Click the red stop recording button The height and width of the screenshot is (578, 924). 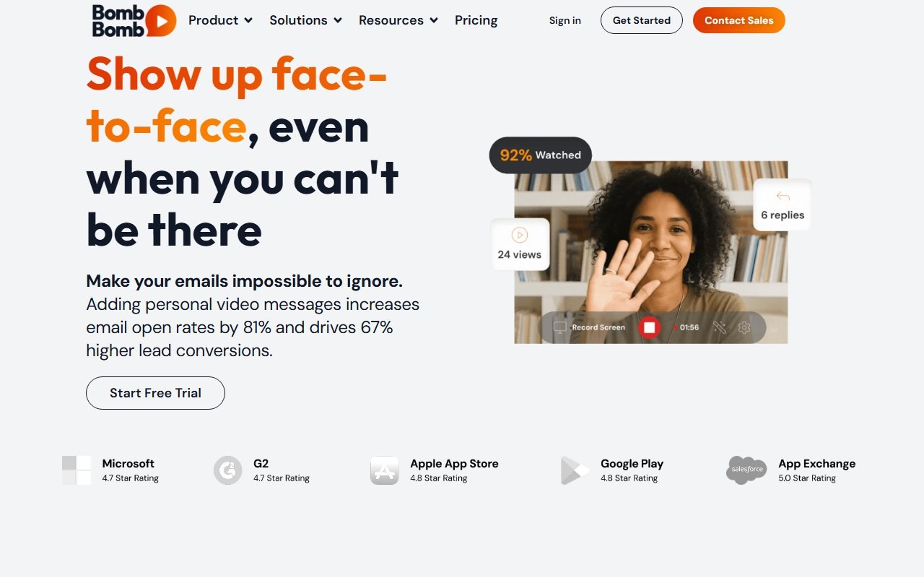649,327
